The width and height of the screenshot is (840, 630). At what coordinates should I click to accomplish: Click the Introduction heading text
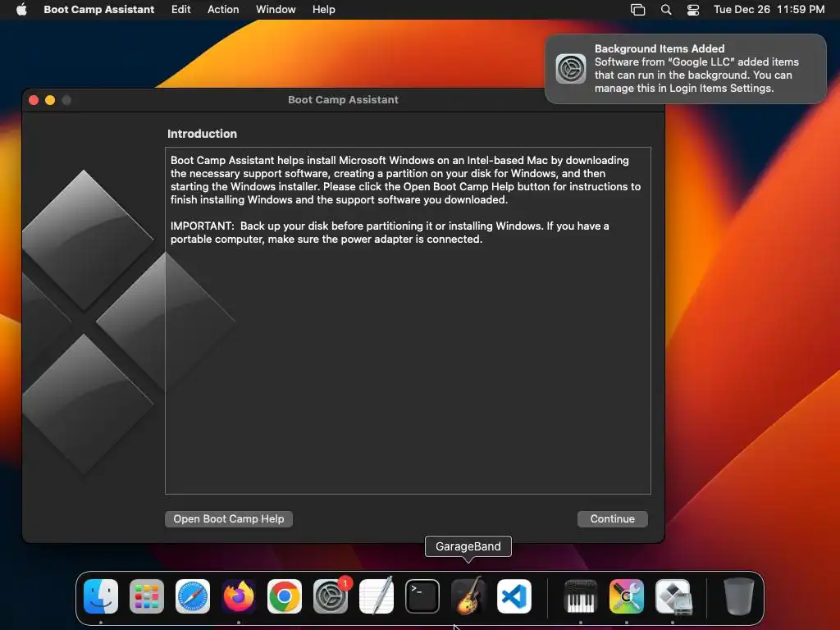click(202, 134)
